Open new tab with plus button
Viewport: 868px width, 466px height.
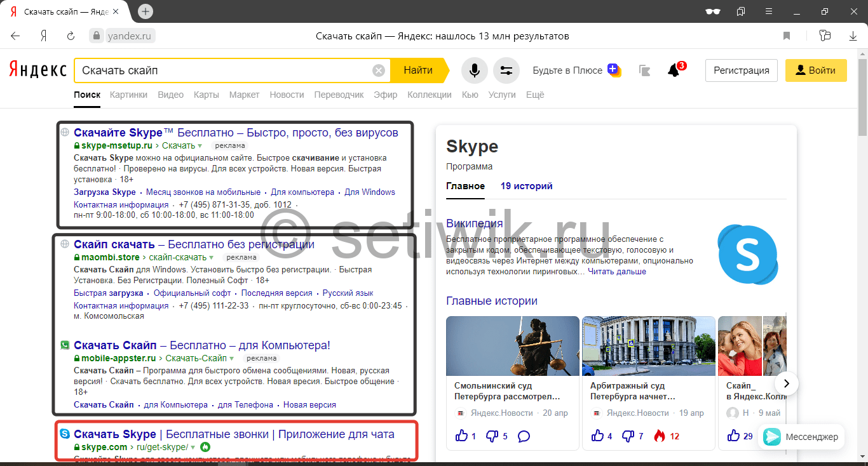(146, 11)
